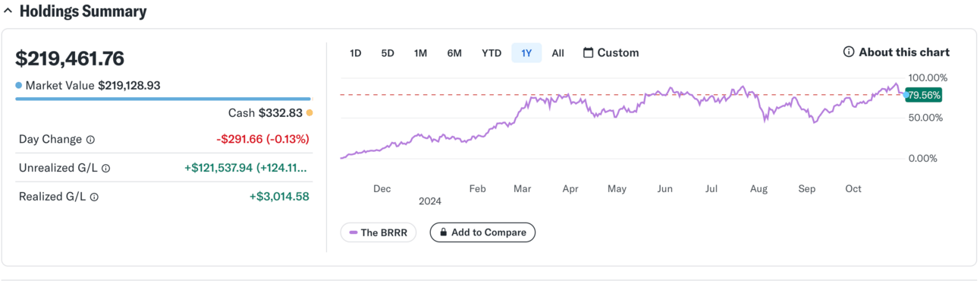Select the 5D time range
The image size is (980, 281).
388,53
